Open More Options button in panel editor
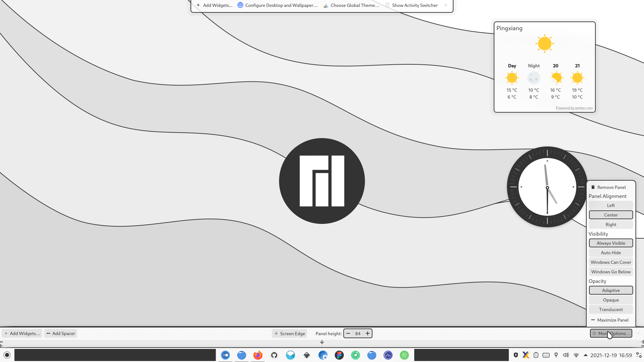Screen dimensions: 644x362 coord(611,334)
